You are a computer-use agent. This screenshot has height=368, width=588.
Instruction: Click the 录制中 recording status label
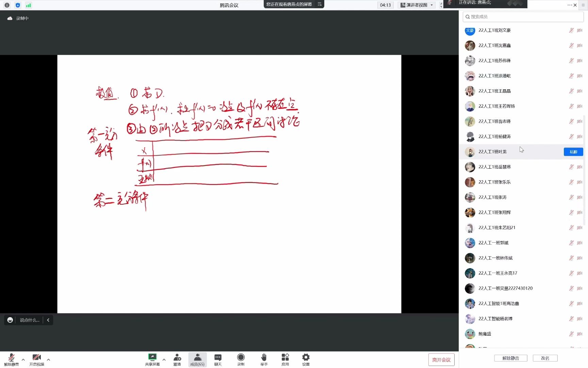[22, 18]
